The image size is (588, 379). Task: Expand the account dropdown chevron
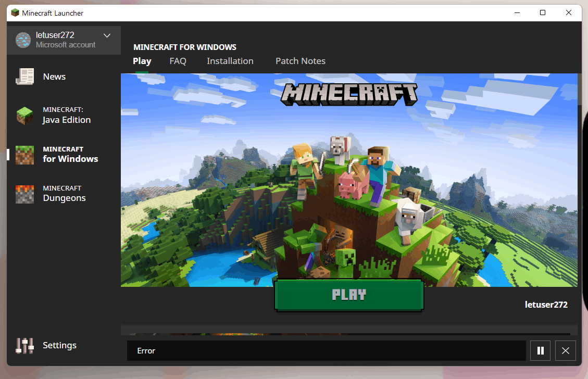pyautogui.click(x=107, y=35)
